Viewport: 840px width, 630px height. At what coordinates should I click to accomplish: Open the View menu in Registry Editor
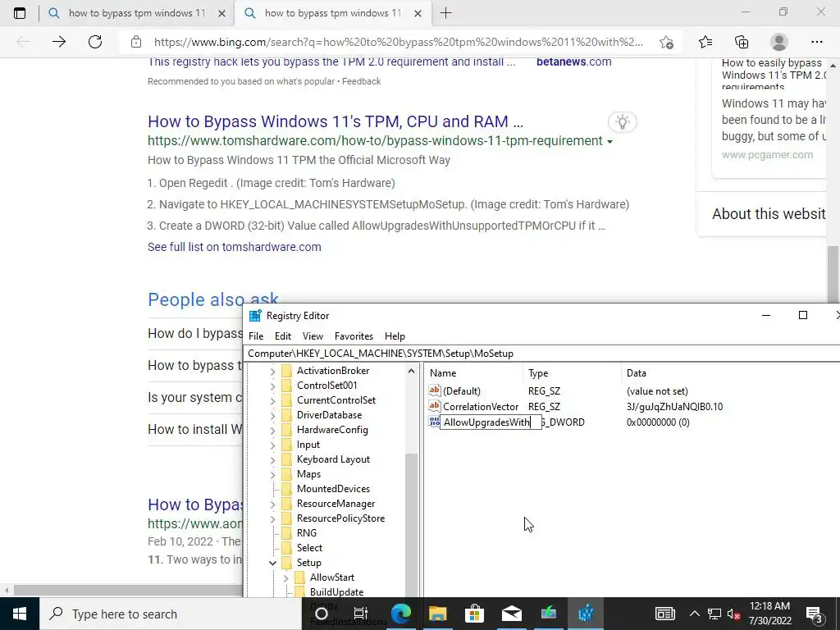[313, 336]
